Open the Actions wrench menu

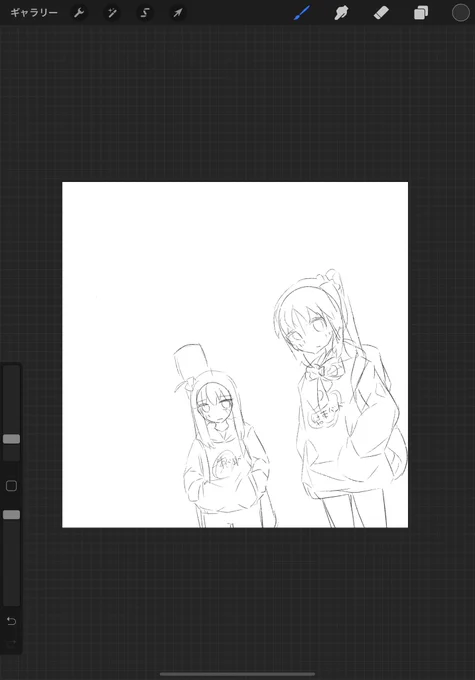click(x=79, y=13)
